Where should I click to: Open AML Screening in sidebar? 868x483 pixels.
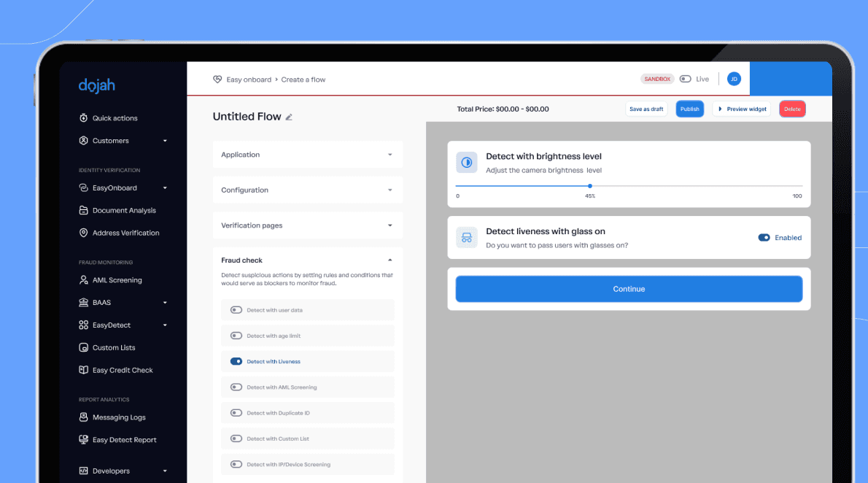click(117, 280)
